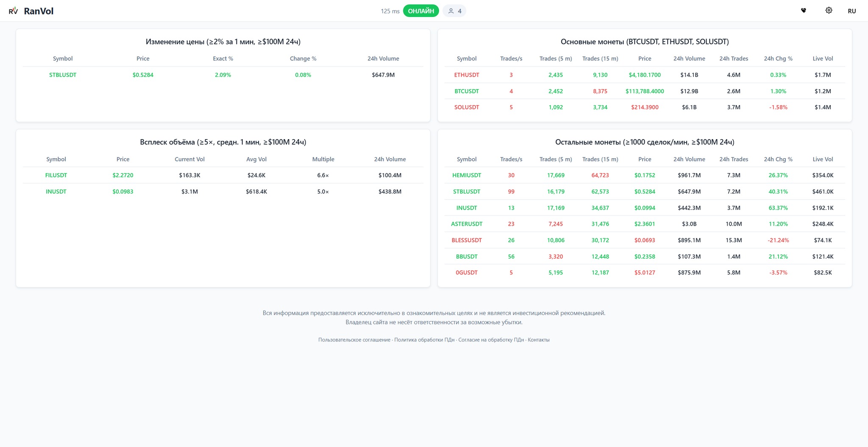Open the Контакты footer link
868x447 pixels.
(538, 340)
